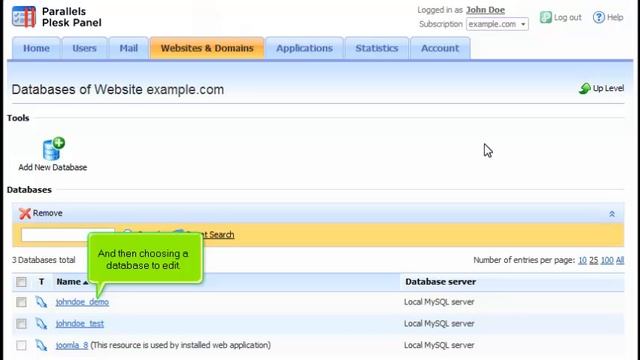Select the Websites & Domains tab
The width and height of the screenshot is (640, 360).
point(207,48)
